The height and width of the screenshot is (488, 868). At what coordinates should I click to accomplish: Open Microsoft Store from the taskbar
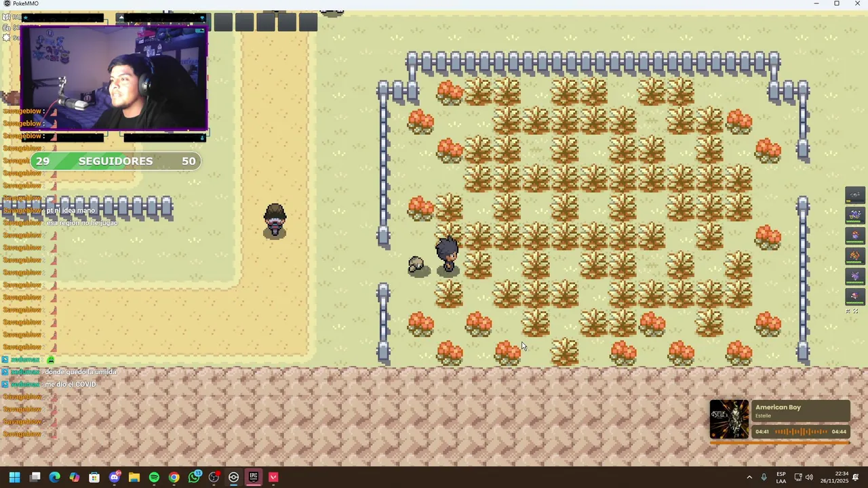coord(94,477)
